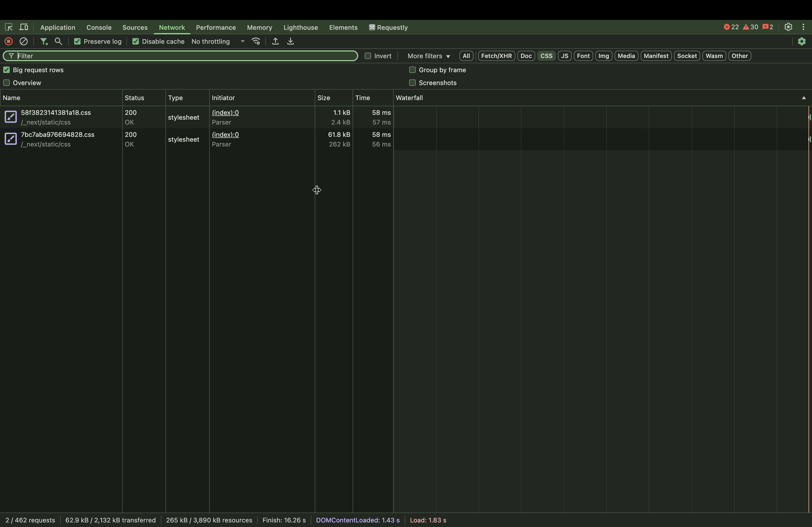Uncheck the Preserve log checkbox
Viewport: 812px width, 527px height.
[77, 41]
